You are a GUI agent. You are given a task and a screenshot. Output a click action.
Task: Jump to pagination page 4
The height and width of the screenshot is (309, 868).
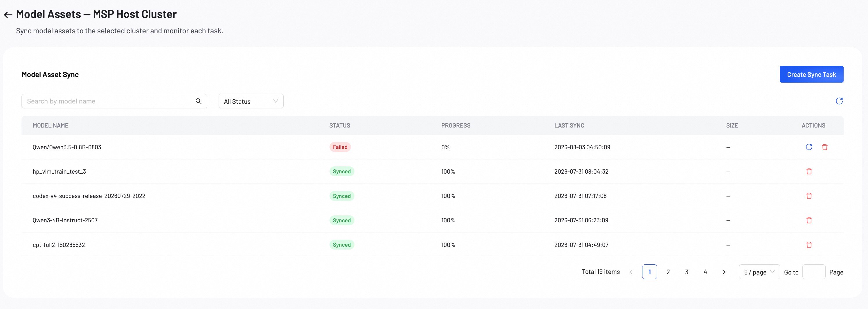click(x=705, y=272)
